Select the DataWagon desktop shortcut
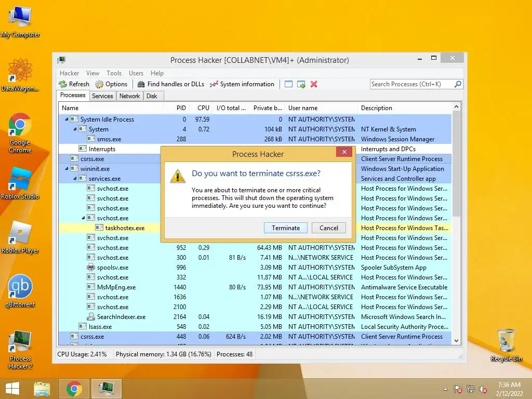 (x=20, y=75)
